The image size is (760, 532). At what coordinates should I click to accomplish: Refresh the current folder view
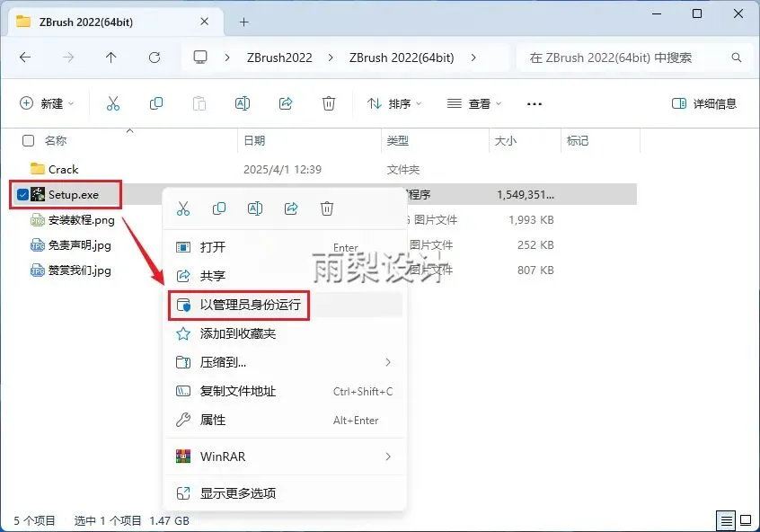(155, 58)
